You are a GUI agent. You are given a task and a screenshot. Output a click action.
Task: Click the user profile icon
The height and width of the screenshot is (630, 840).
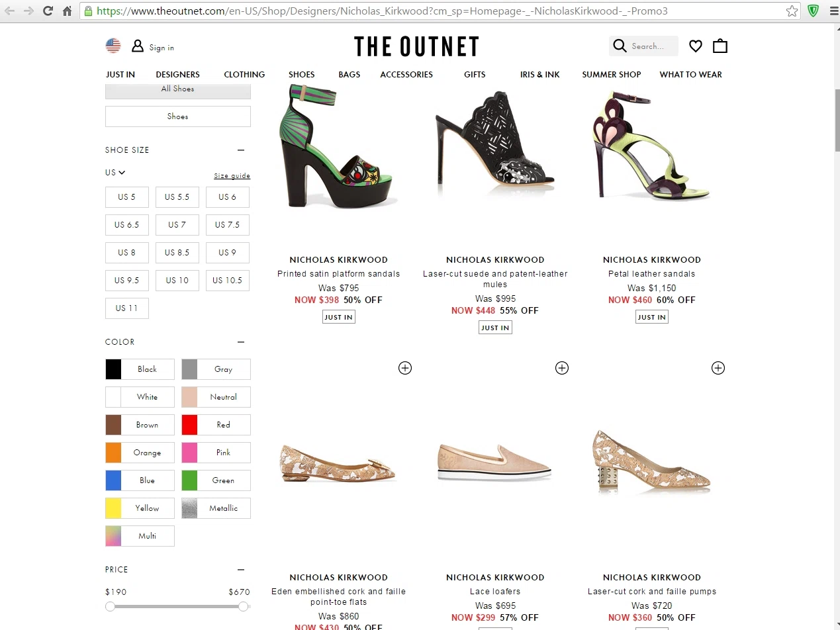click(x=138, y=46)
